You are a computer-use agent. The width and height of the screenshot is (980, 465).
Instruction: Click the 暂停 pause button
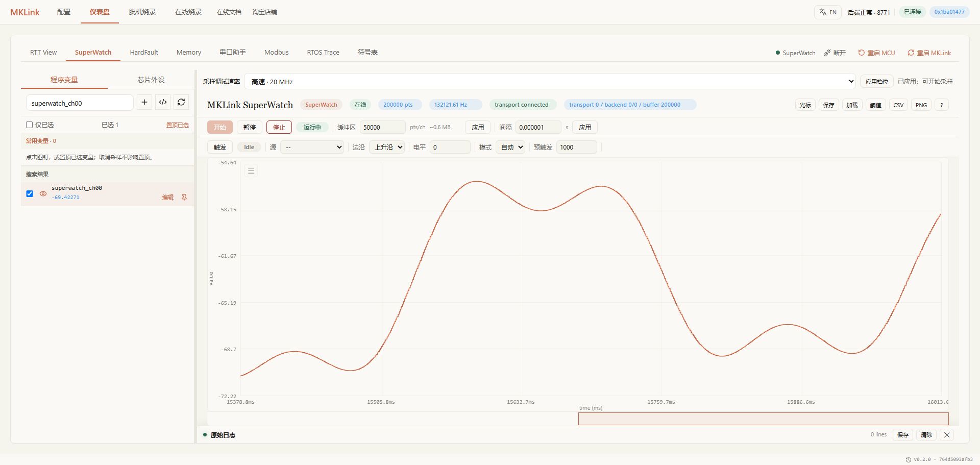point(250,128)
